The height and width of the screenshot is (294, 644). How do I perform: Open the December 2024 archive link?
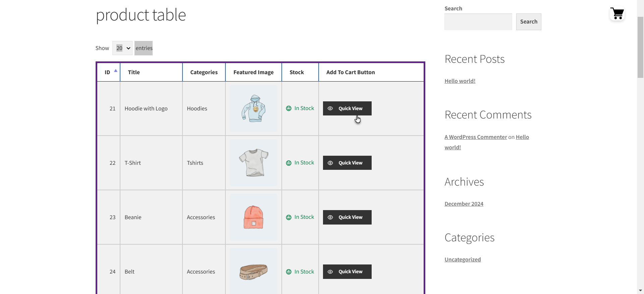[464, 204]
